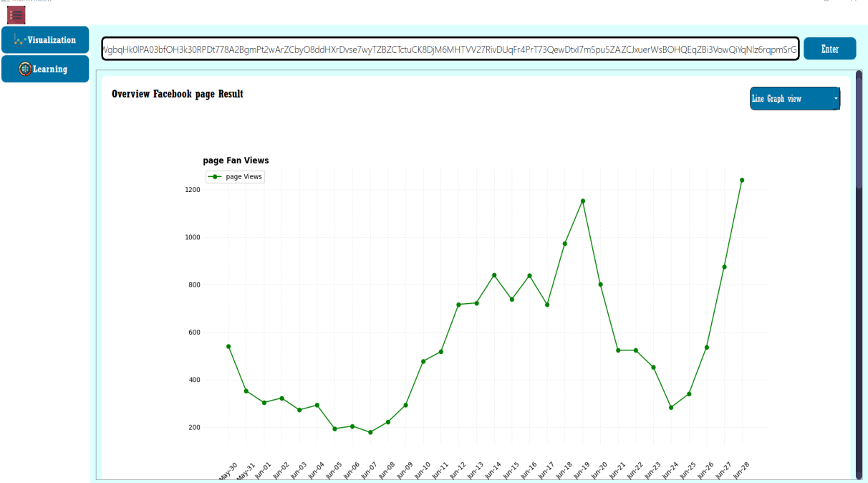
Task: Open the Learning sidebar section
Action: [x=45, y=69]
